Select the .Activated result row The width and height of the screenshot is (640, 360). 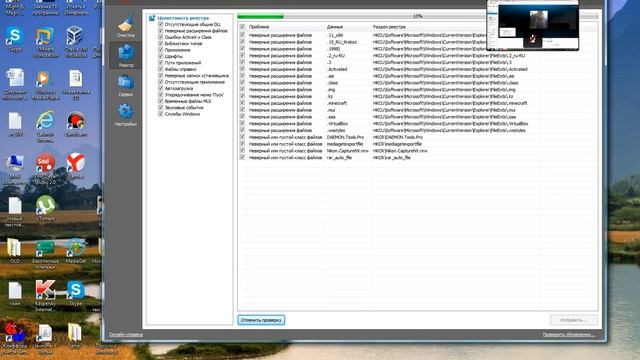tap(418, 69)
